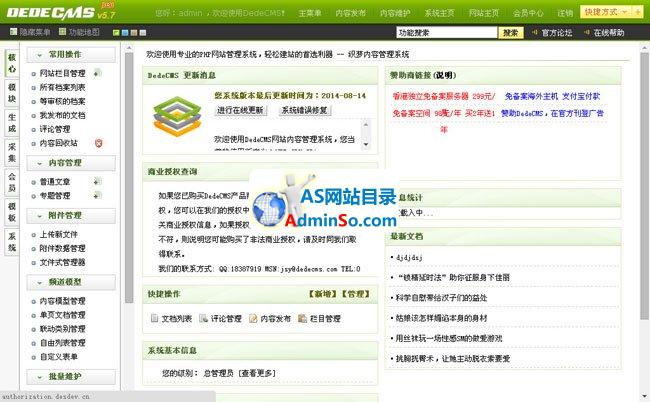Open the 快捷方式 dropdown
The height and width of the screenshot is (402, 650).
[x=606, y=12]
